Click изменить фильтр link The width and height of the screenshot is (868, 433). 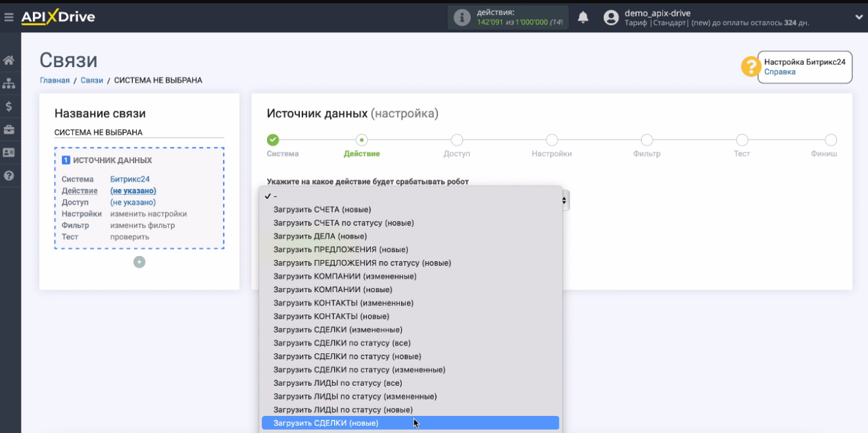143,225
